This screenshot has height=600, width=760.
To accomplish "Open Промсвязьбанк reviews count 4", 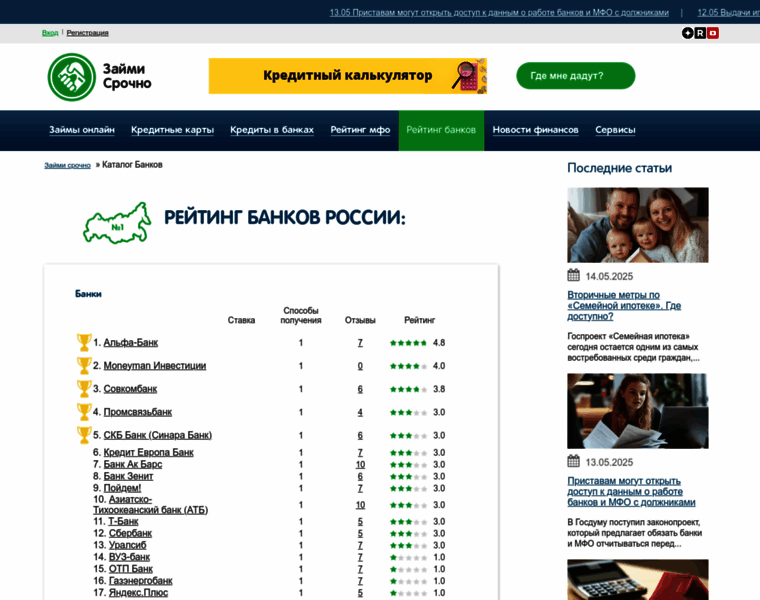I will click(x=360, y=412).
